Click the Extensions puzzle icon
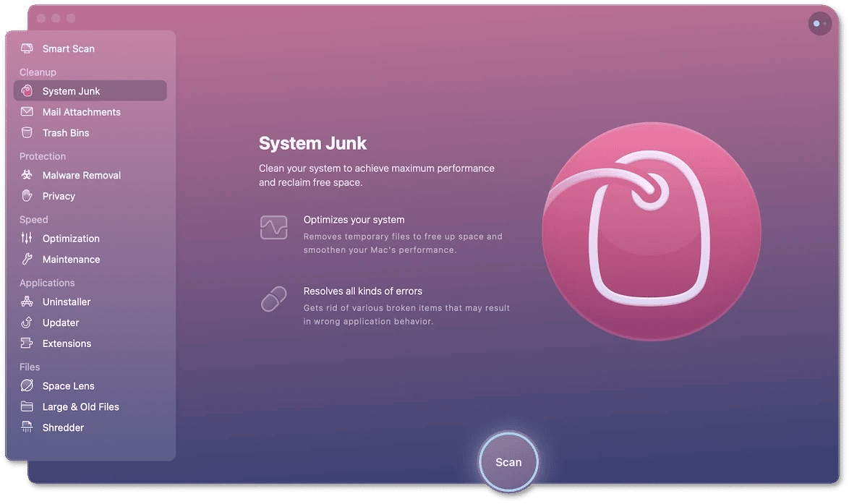The width and height of the screenshot is (849, 504). pyautogui.click(x=27, y=343)
